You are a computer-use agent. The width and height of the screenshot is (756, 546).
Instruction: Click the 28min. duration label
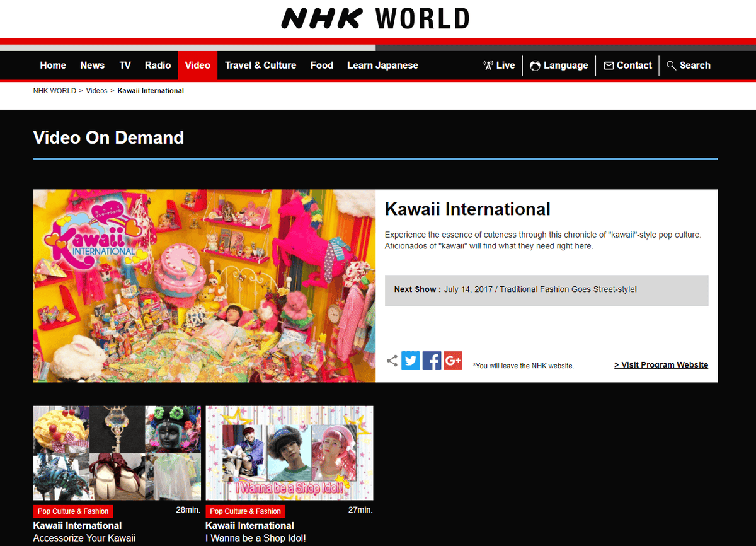pos(188,509)
